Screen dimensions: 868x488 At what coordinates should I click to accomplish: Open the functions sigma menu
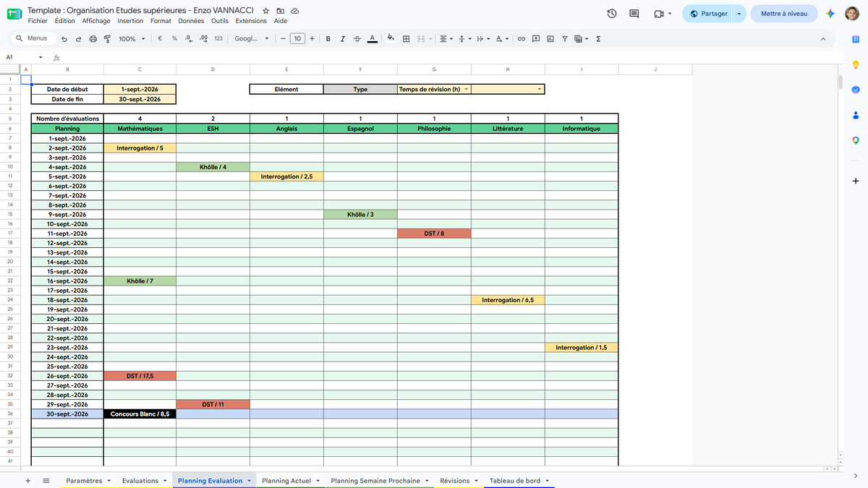pos(598,39)
